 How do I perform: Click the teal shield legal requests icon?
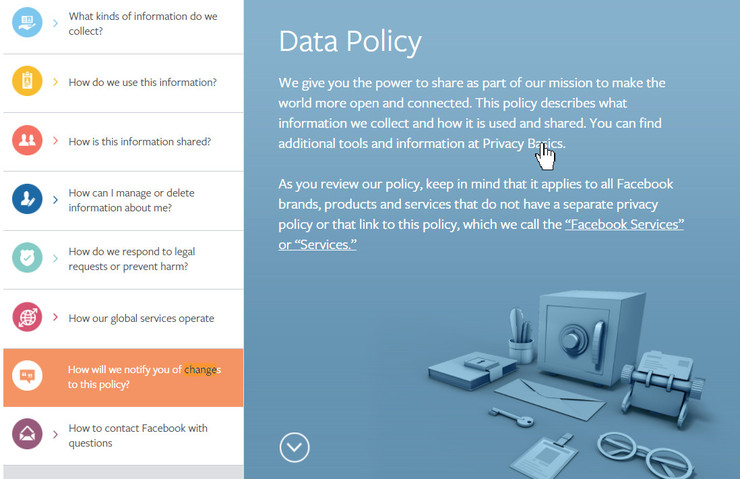click(27, 258)
